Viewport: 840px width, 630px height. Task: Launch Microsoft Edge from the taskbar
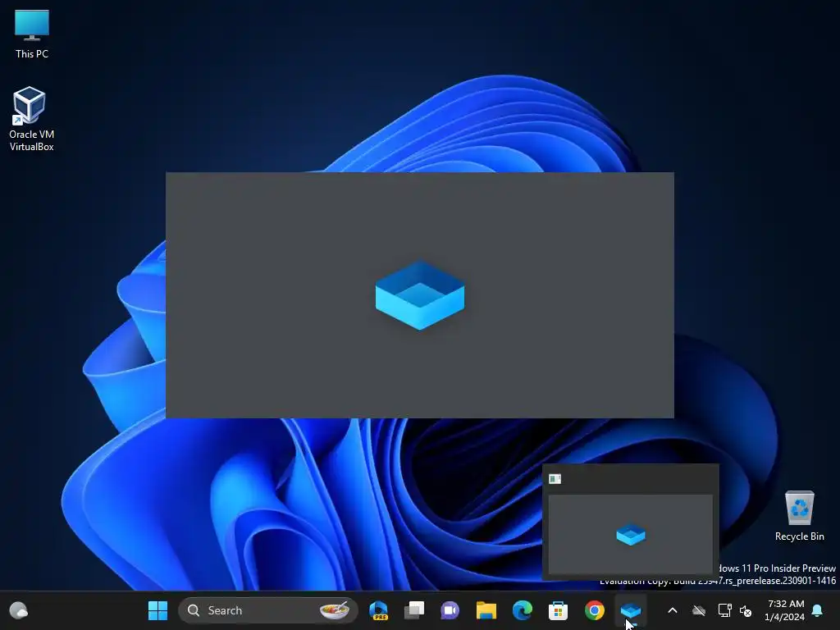click(x=522, y=610)
